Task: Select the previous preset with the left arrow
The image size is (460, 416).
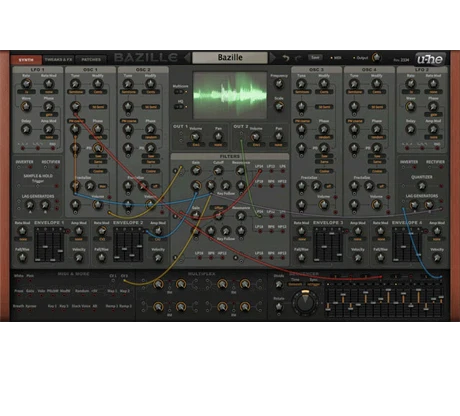Action: click(187, 58)
